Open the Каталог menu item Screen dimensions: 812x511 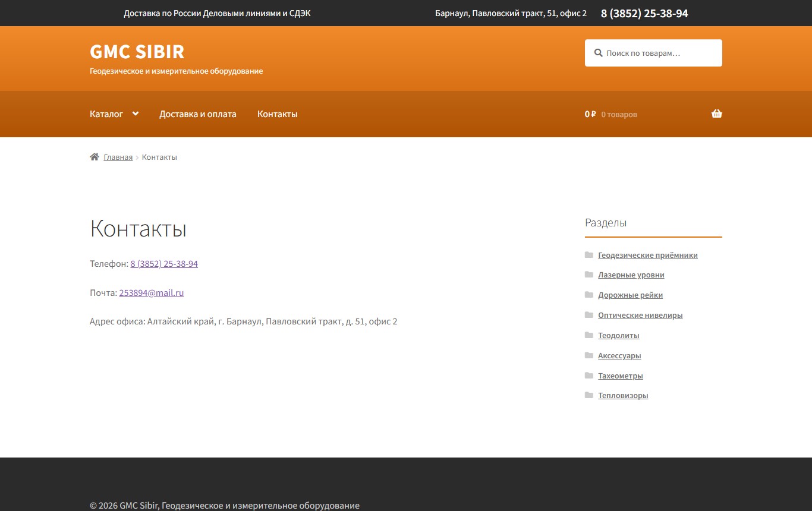coord(106,114)
